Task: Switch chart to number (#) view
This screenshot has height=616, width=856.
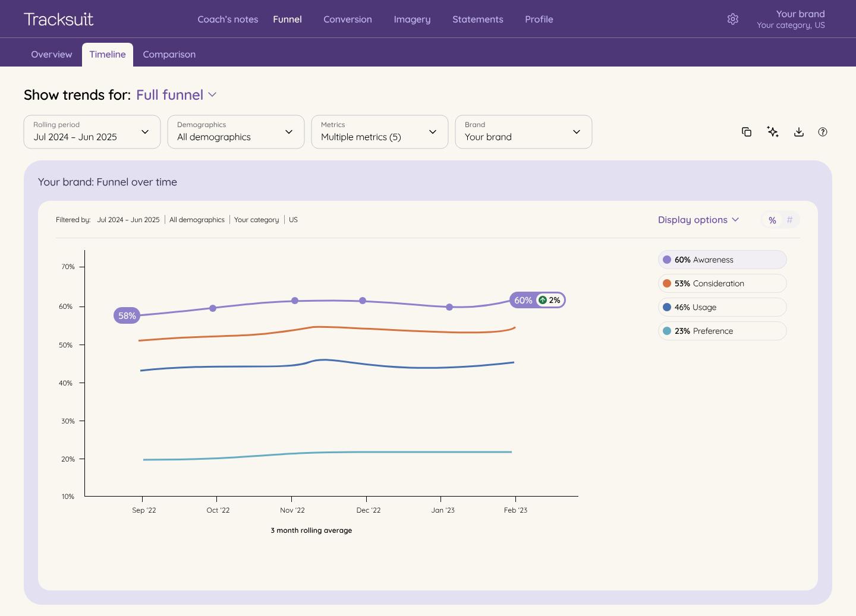Action: (x=789, y=220)
